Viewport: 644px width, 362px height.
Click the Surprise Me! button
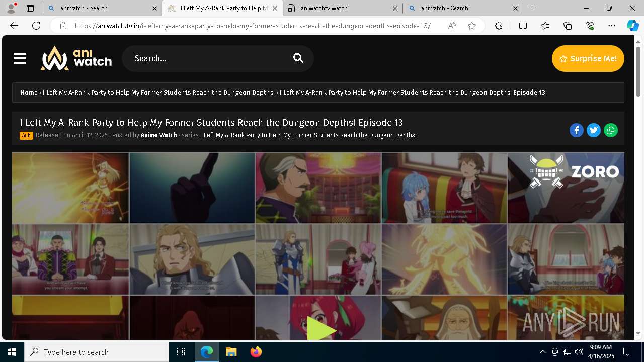[588, 58]
